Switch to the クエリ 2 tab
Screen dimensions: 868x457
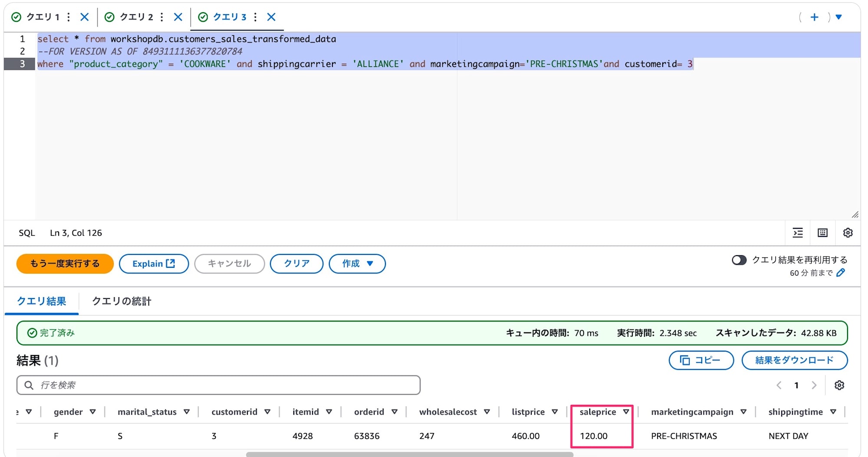pos(136,17)
